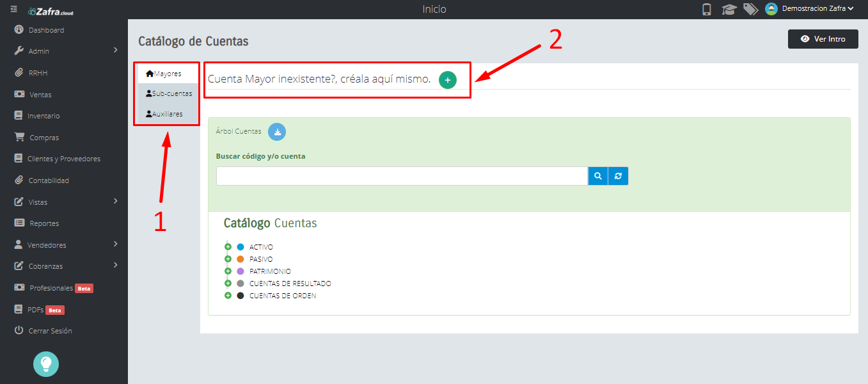Open Dashboard in the sidebar

(46, 30)
